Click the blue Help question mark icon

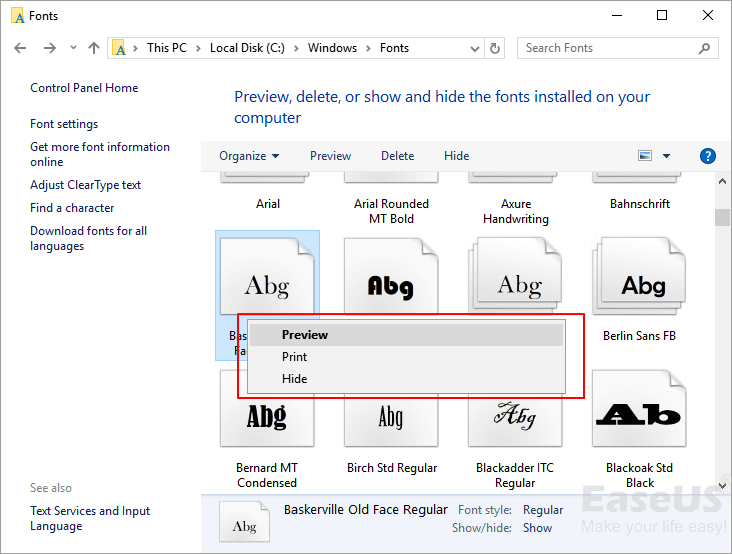(x=708, y=156)
